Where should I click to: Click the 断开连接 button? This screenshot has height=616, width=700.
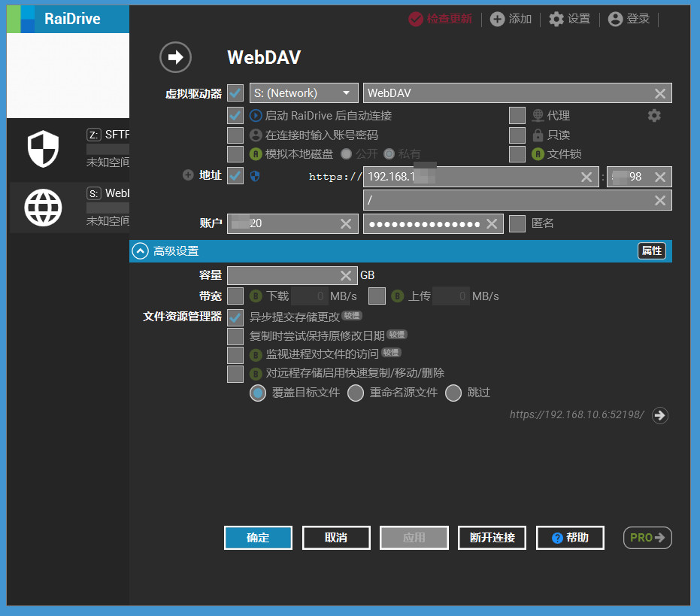coord(492,538)
